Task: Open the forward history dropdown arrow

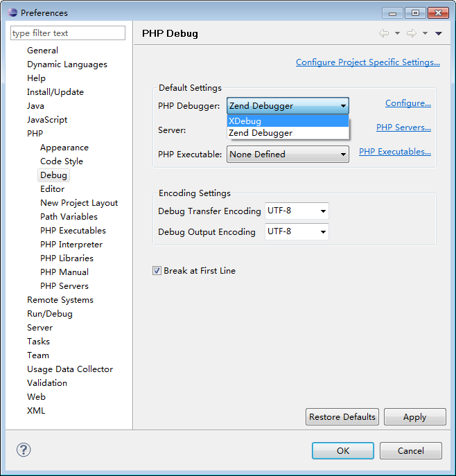Action: 425,33
